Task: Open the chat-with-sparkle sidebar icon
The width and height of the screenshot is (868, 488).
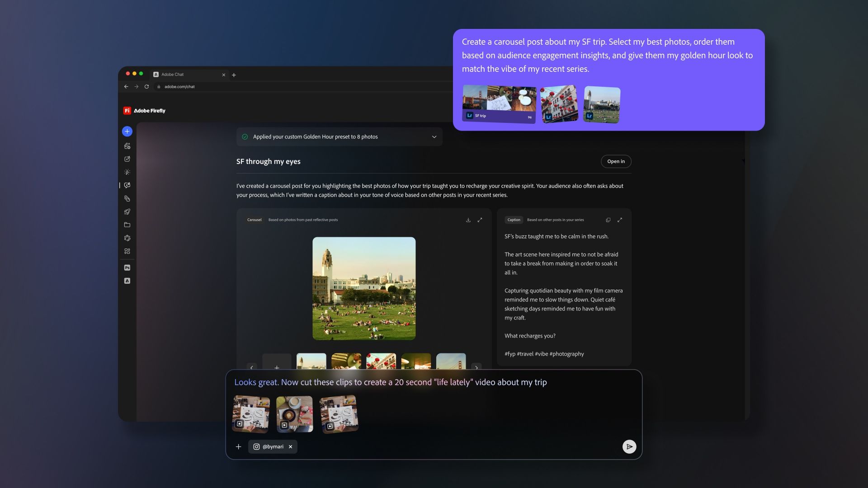Action: (127, 185)
